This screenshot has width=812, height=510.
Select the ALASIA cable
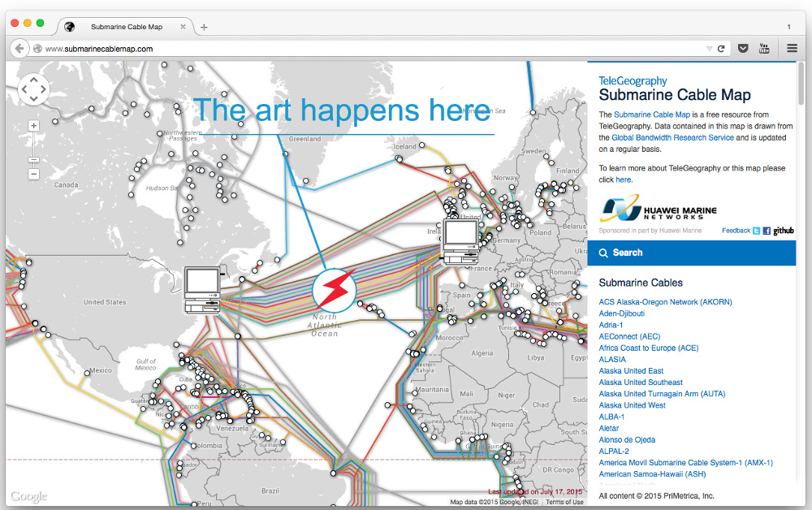(x=612, y=359)
